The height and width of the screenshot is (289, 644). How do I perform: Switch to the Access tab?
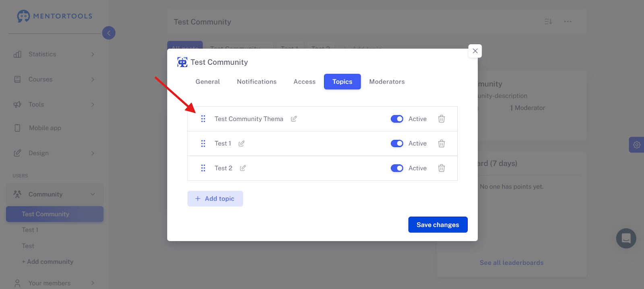pos(305,82)
